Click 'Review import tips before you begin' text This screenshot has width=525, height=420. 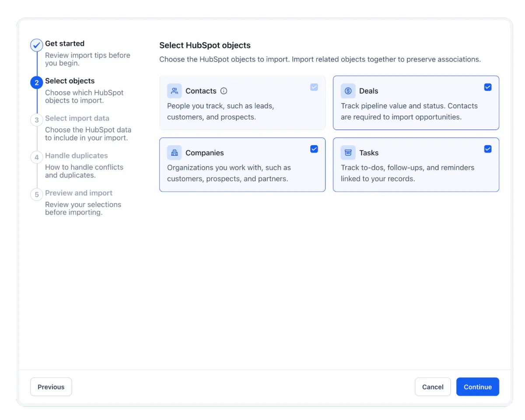(x=87, y=59)
